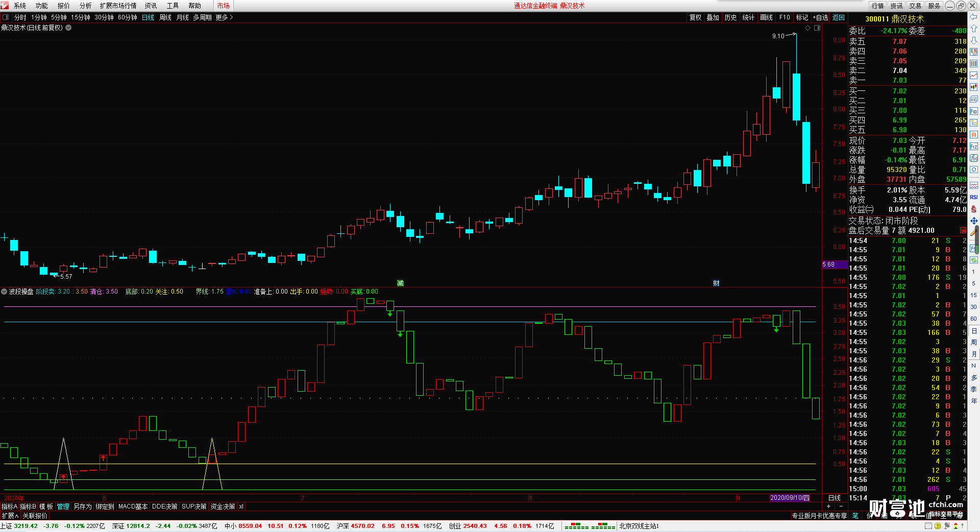Open the 波段操盘 indicator settings dropdown
The height and width of the screenshot is (532, 980).
[4, 292]
